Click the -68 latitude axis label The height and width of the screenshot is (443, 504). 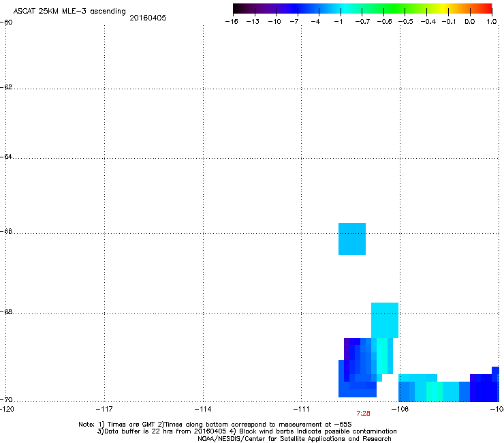pyautogui.click(x=6, y=312)
